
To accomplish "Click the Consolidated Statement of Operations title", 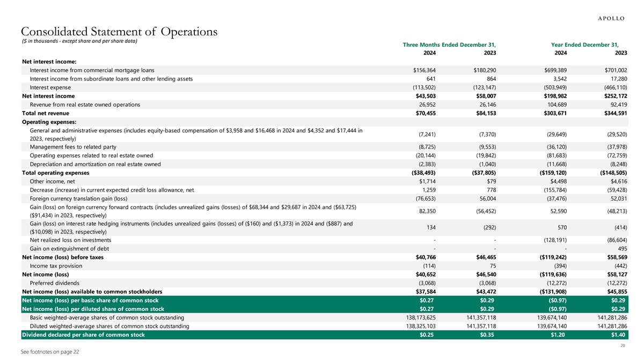I will [119, 32].
